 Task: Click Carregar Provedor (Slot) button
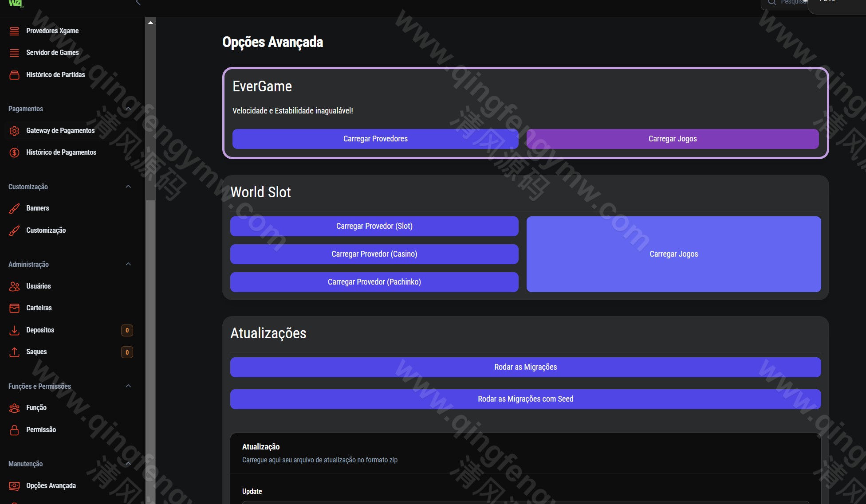pyautogui.click(x=374, y=226)
